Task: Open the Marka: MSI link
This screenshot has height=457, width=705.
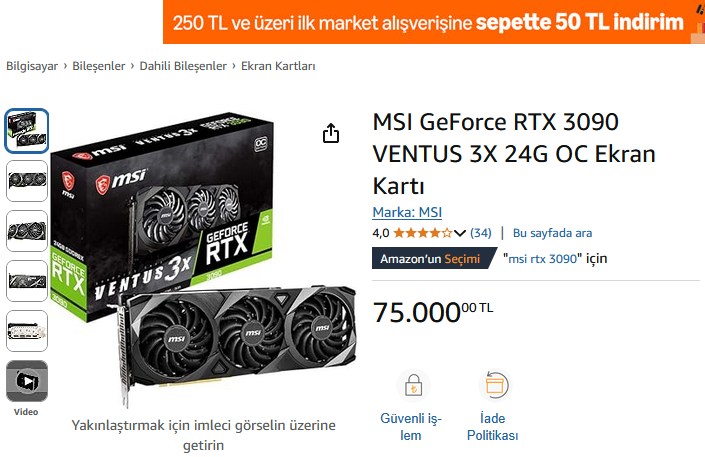Action: 407,212
